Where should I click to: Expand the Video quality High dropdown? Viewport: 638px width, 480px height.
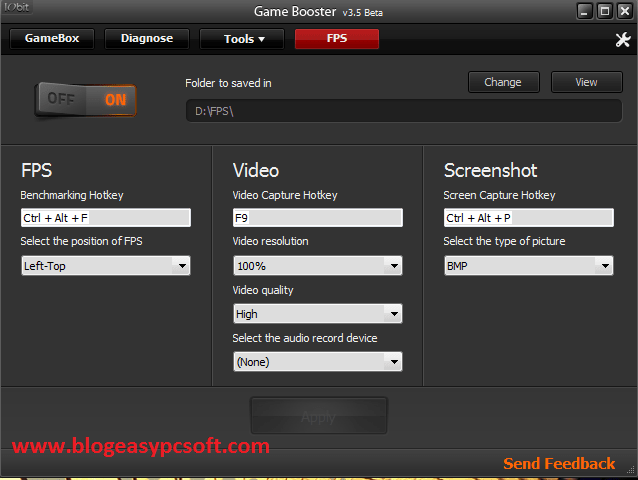(318, 314)
